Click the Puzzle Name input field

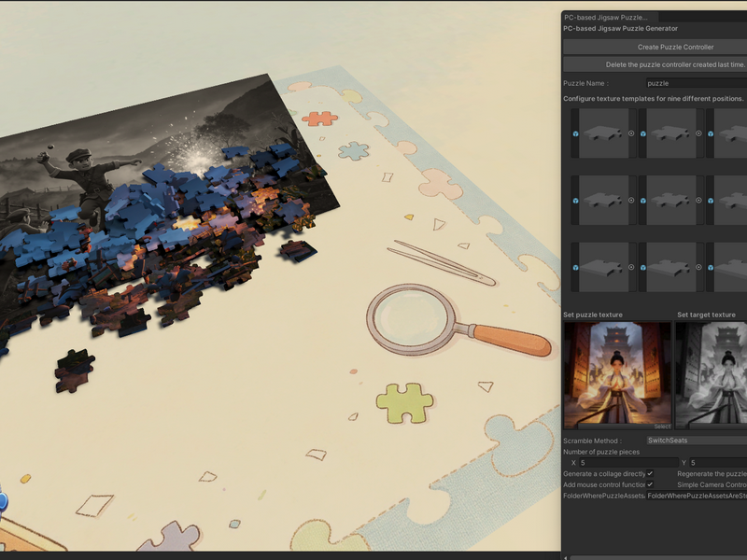tap(697, 83)
